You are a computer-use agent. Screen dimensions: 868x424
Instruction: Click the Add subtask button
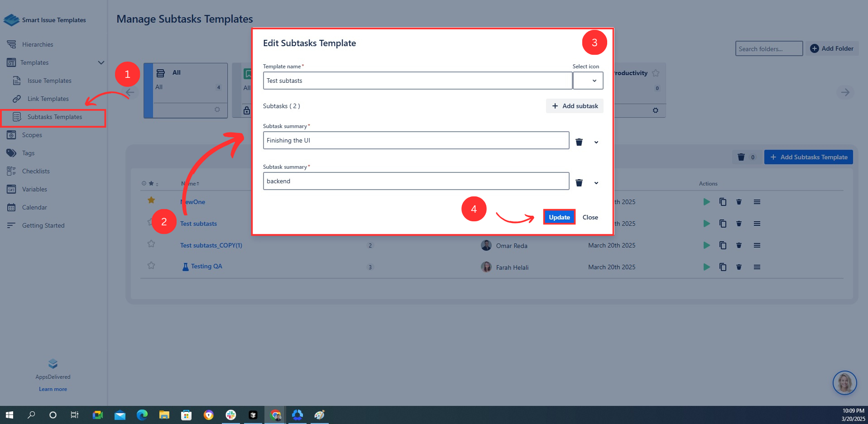575,106
